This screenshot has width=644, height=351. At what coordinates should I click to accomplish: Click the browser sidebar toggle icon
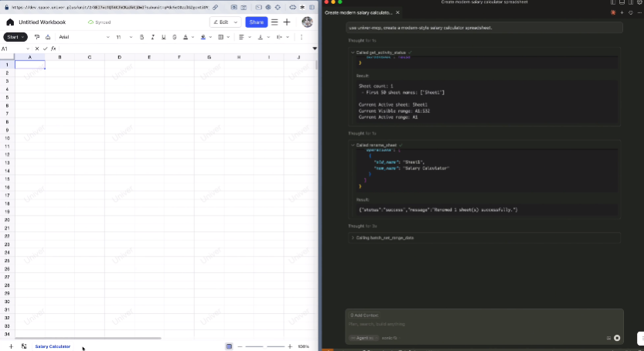(312, 8)
